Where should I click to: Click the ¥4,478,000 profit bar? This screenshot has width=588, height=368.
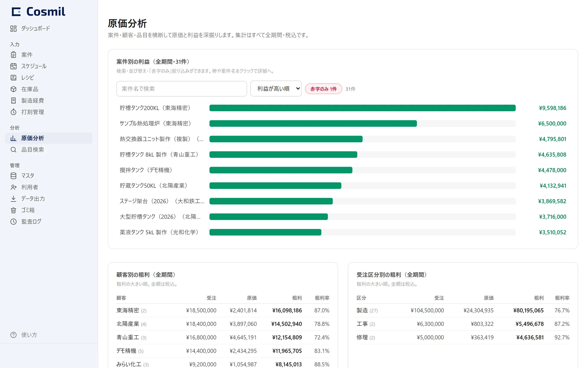coord(281,170)
